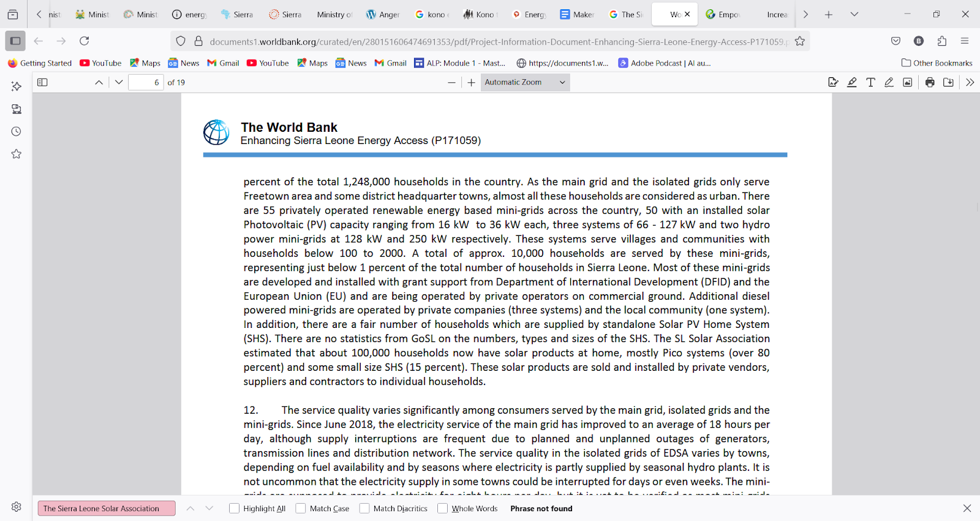This screenshot has height=521, width=980.
Task: Open the AI chatbot sidebar icon
Action: (x=17, y=86)
